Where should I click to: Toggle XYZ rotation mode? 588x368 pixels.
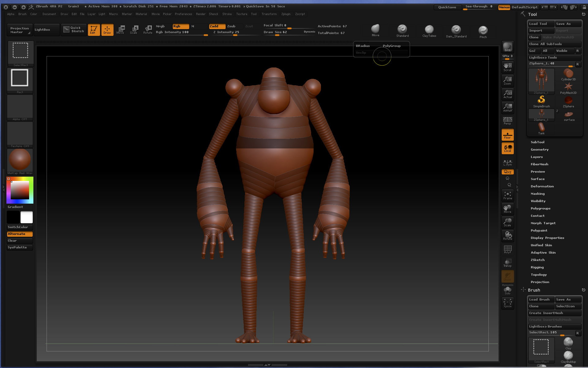click(507, 172)
